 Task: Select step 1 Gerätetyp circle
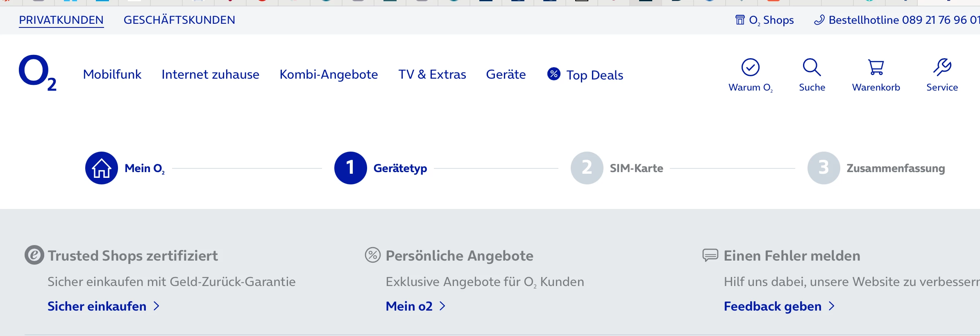(350, 168)
